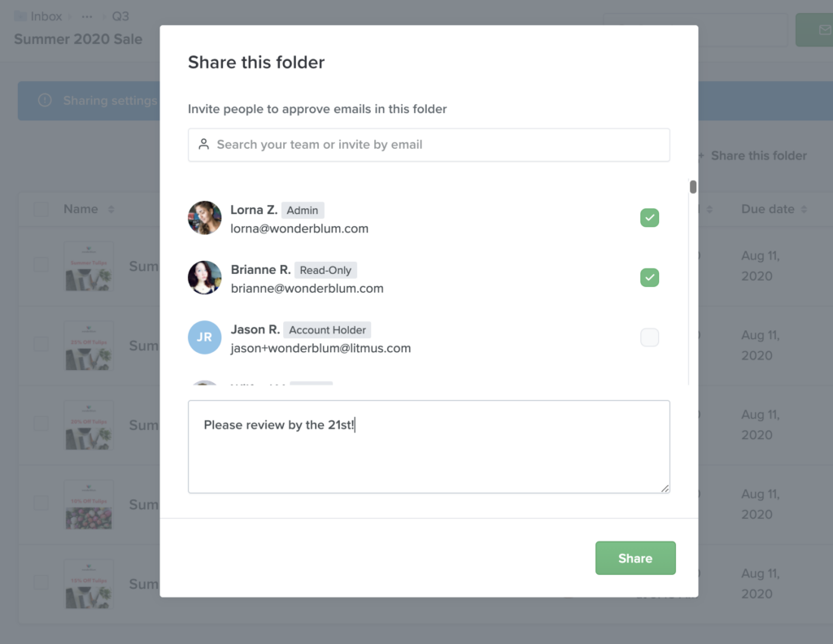This screenshot has height=644, width=833.
Task: Check Jason R. to share the folder
Action: [649, 337]
